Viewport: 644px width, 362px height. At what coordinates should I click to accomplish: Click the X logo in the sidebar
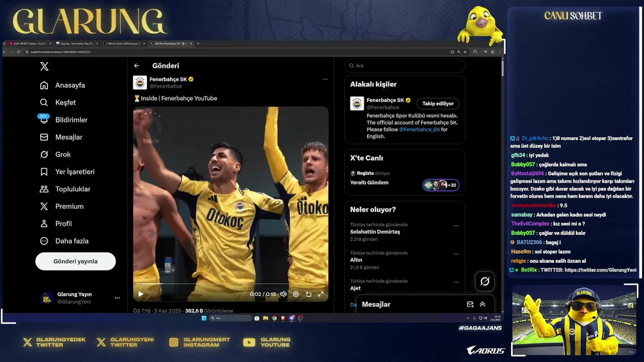tap(44, 66)
